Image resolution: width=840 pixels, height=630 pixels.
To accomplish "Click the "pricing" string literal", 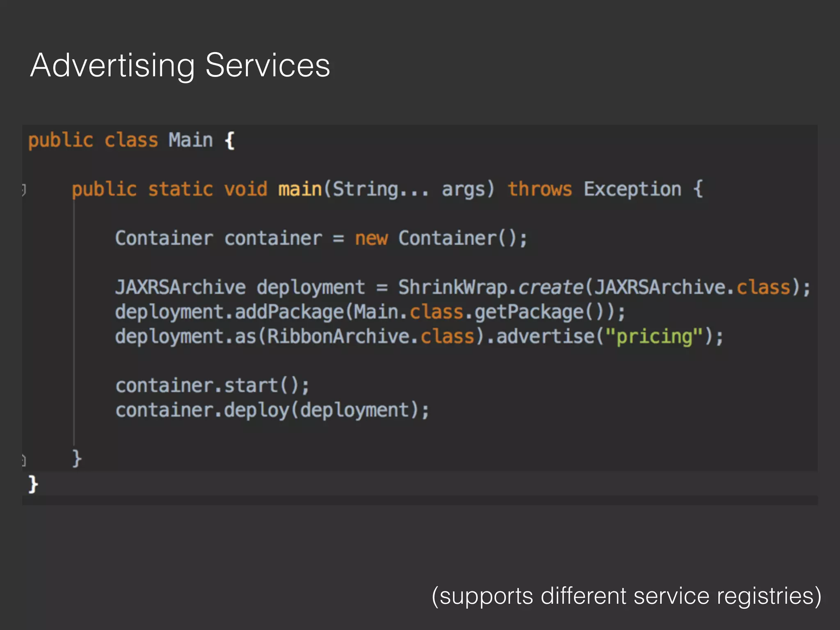I will point(654,337).
